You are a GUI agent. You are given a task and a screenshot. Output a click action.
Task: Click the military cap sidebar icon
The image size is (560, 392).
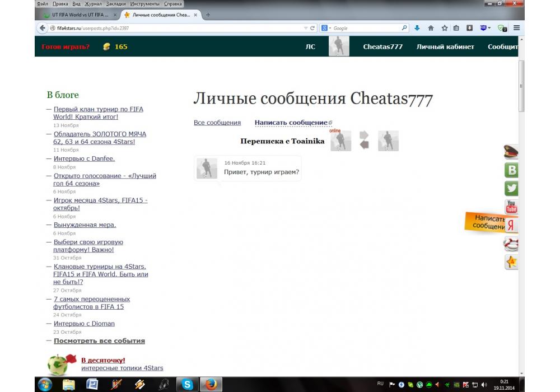(511, 152)
